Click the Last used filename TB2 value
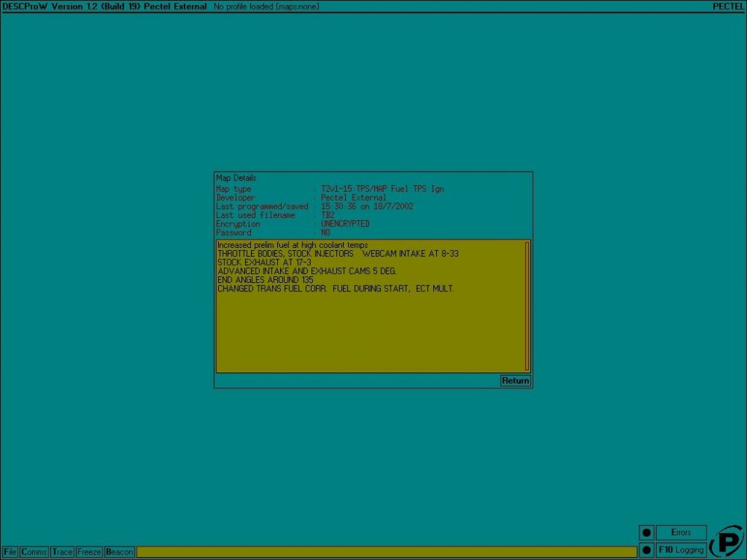This screenshot has height=560, width=747. [x=328, y=215]
